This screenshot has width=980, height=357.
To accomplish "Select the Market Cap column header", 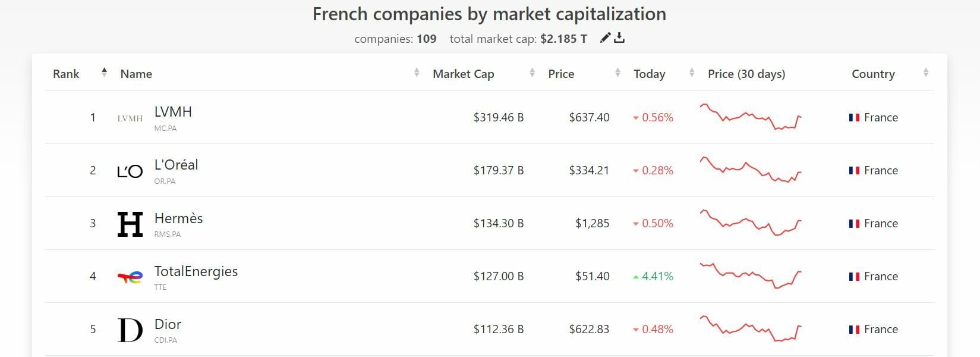I will click(x=463, y=74).
